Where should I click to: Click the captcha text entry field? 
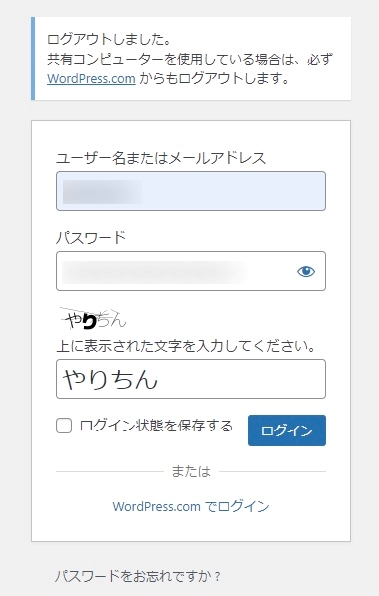coord(191,379)
